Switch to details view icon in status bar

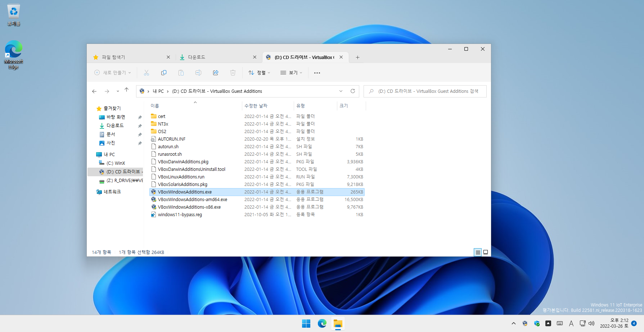(478, 252)
